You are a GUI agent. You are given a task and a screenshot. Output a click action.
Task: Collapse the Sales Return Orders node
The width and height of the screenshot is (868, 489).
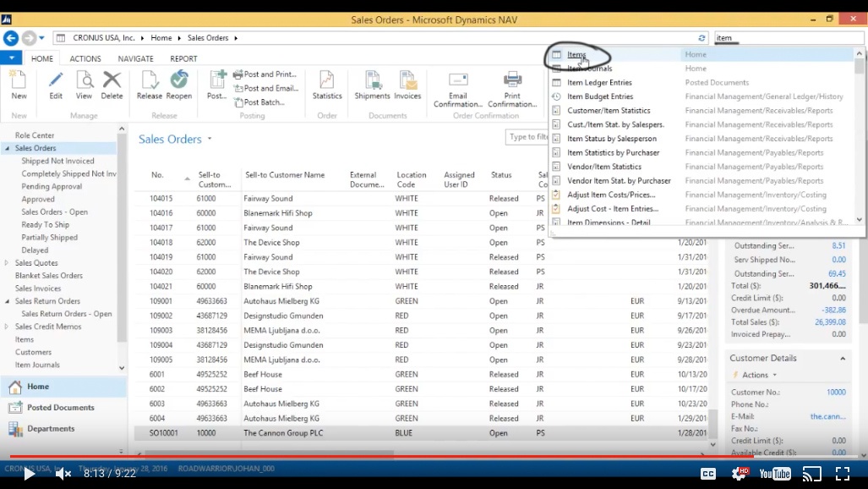[x=8, y=301]
